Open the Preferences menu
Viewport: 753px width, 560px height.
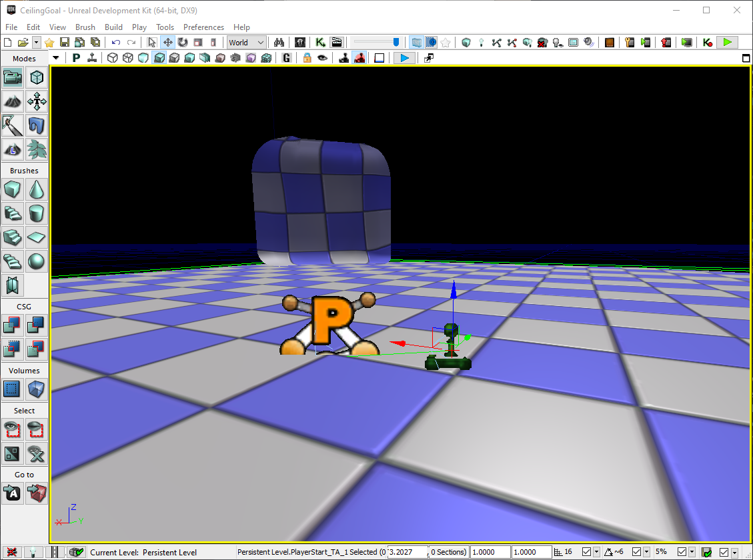tap(203, 27)
